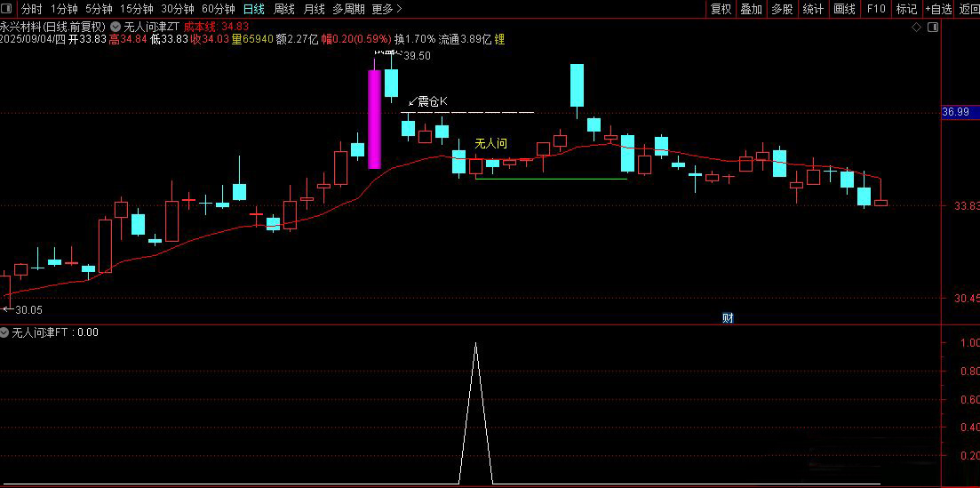980x488 pixels.
Task: Click the 量65940 volume value
Action: coord(252,39)
